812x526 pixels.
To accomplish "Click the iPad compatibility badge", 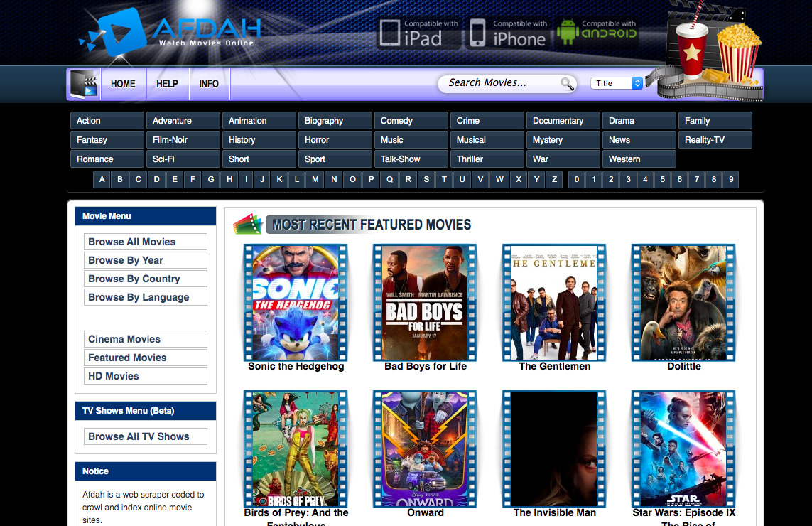I will [x=419, y=33].
